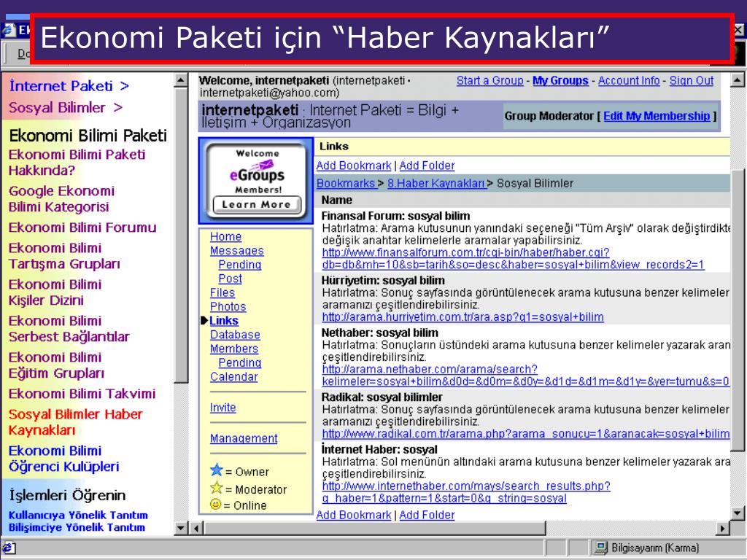747x560 pixels.
Task: Click the blue Owner star icon
Action: (x=216, y=470)
